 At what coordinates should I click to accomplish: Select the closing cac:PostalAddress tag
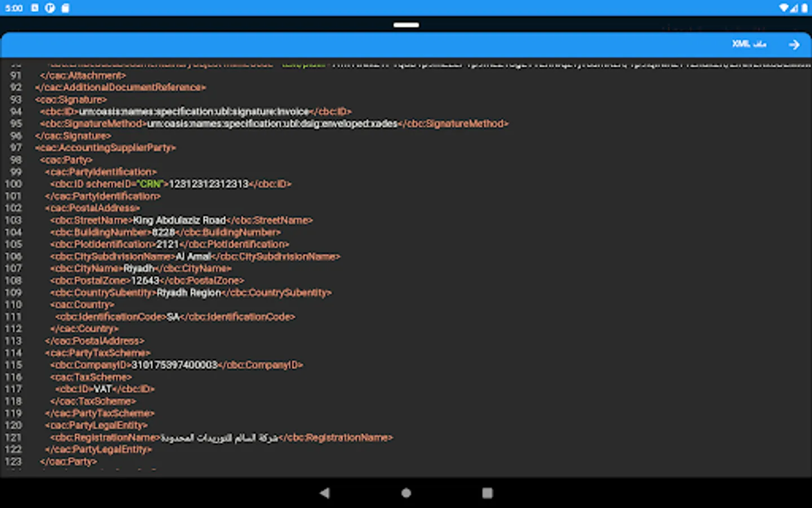[x=95, y=341]
